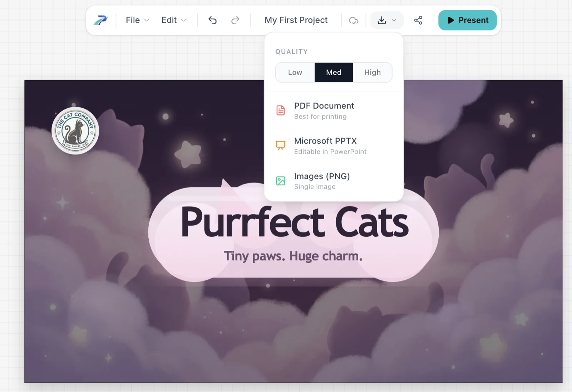Select The Cat Company logo on slide
The height and width of the screenshot is (392, 572).
[x=75, y=131]
